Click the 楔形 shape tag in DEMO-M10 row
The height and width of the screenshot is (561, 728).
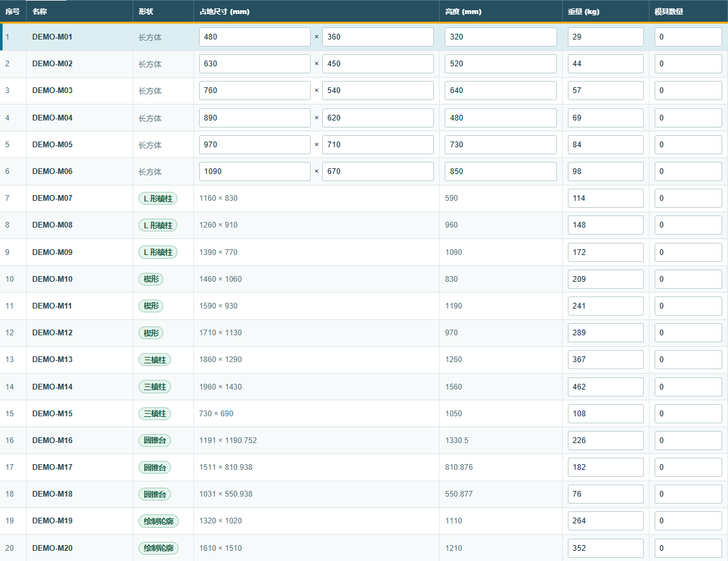click(151, 279)
